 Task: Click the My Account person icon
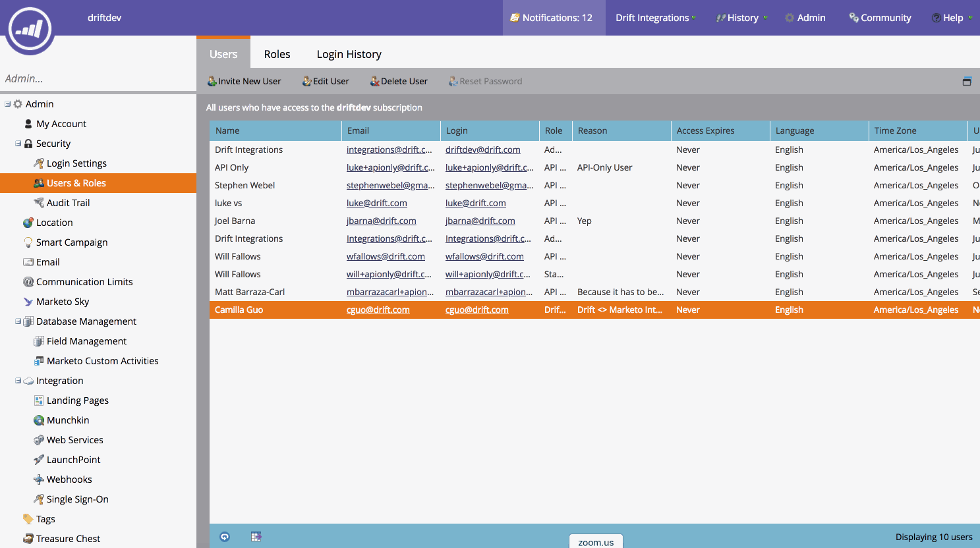(x=28, y=124)
